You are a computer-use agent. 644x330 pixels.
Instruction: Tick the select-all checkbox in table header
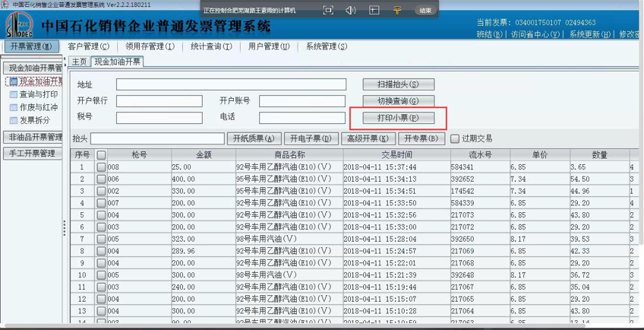point(101,154)
